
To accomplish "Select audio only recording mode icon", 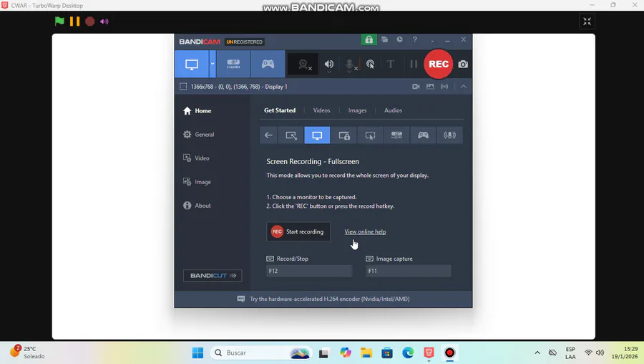I will (450, 135).
